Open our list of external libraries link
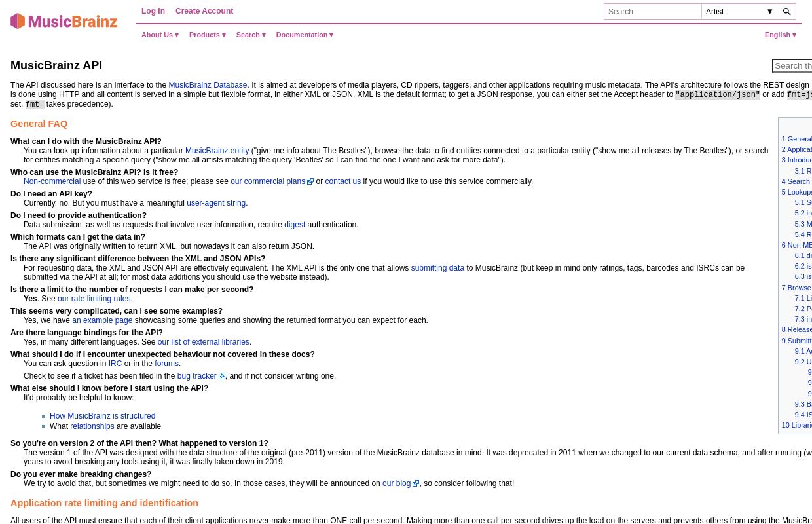812x524 pixels. pyautogui.click(x=203, y=342)
